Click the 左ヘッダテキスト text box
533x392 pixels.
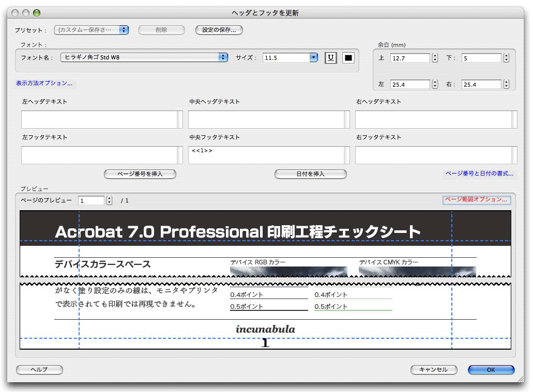point(102,120)
